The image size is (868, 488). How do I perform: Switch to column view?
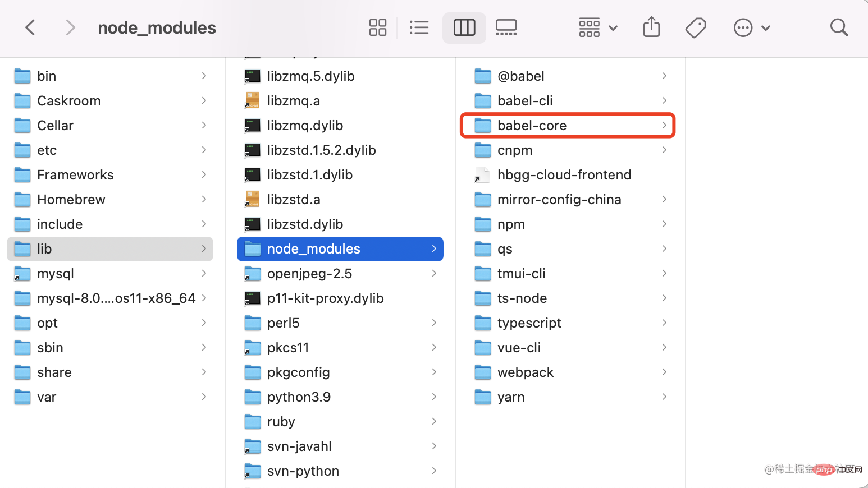pos(464,27)
